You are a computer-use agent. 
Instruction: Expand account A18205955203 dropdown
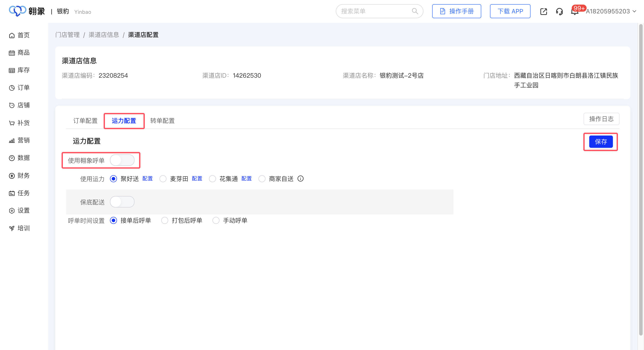[610, 12]
